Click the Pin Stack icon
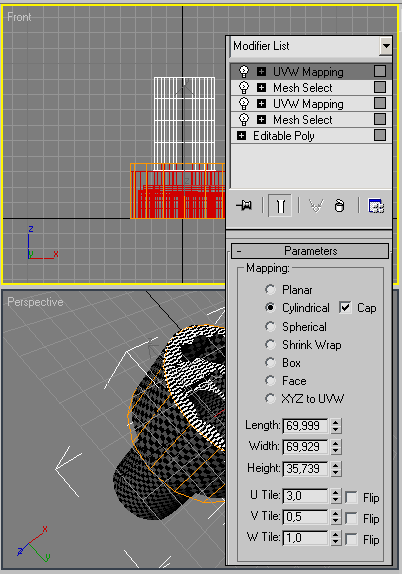402x574 pixels. [244, 205]
